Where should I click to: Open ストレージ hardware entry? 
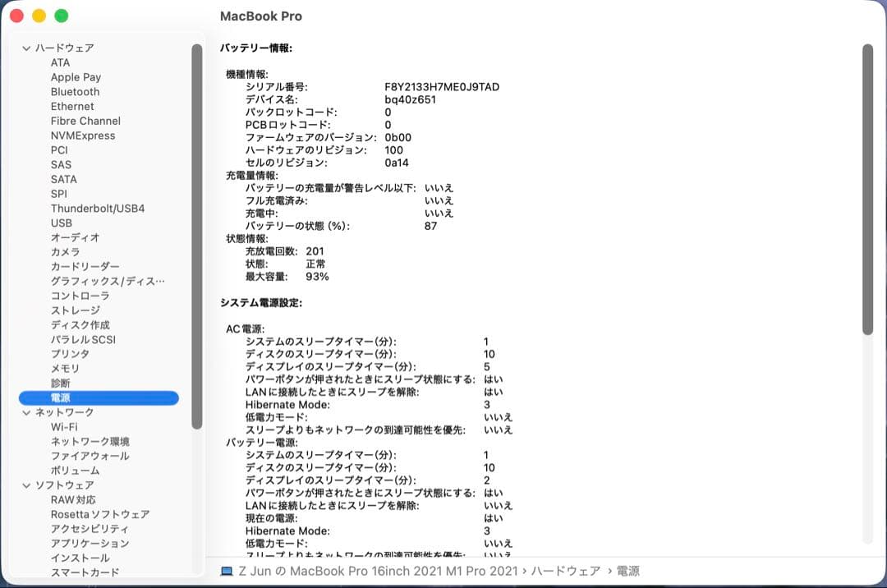[76, 310]
